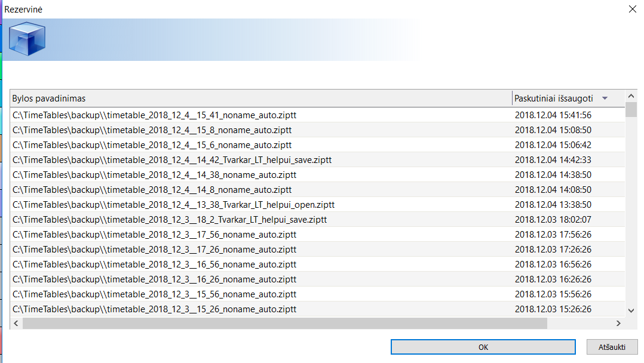Click the sort arrow in Paskutiniai išsaugoti header
The width and height of the screenshot is (644, 363).
point(605,99)
